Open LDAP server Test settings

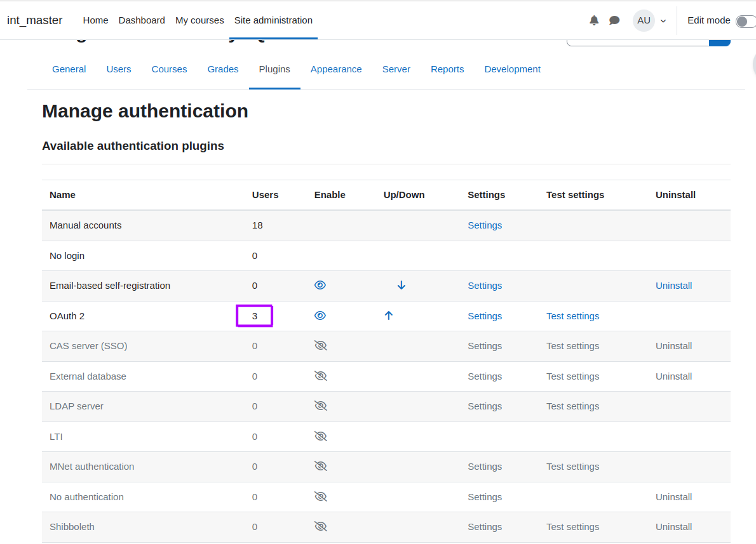point(573,406)
